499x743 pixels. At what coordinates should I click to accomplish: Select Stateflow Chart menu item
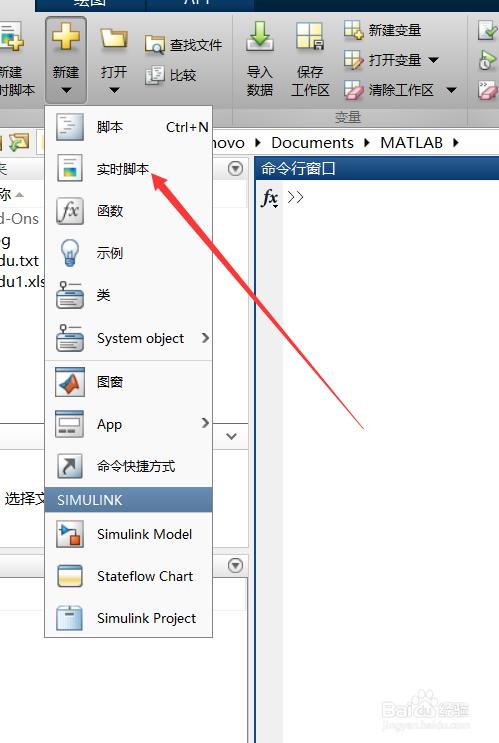(128, 576)
